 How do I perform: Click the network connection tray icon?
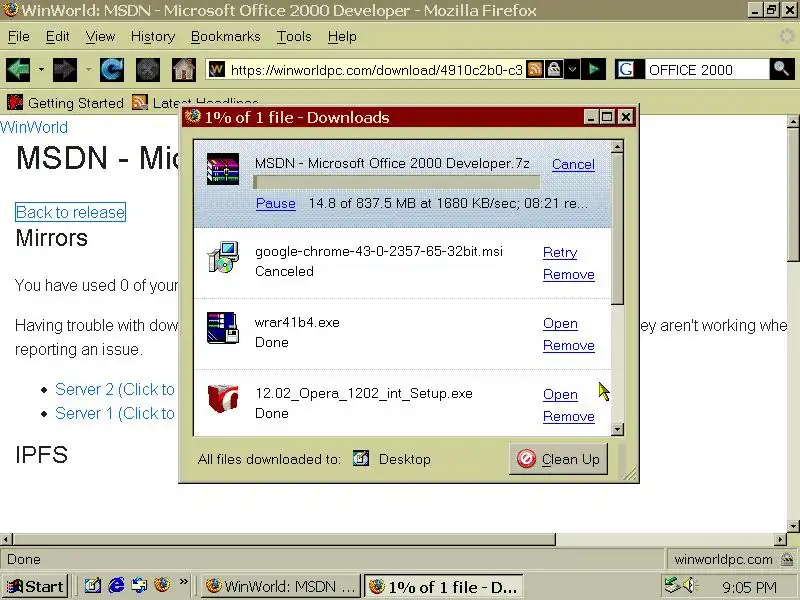[672, 584]
